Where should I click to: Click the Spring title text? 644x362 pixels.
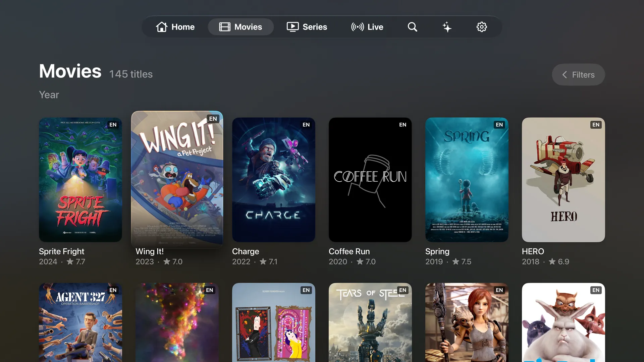pyautogui.click(x=437, y=251)
